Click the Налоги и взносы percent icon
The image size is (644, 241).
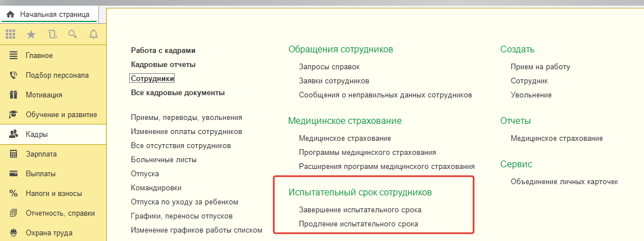[13, 193]
